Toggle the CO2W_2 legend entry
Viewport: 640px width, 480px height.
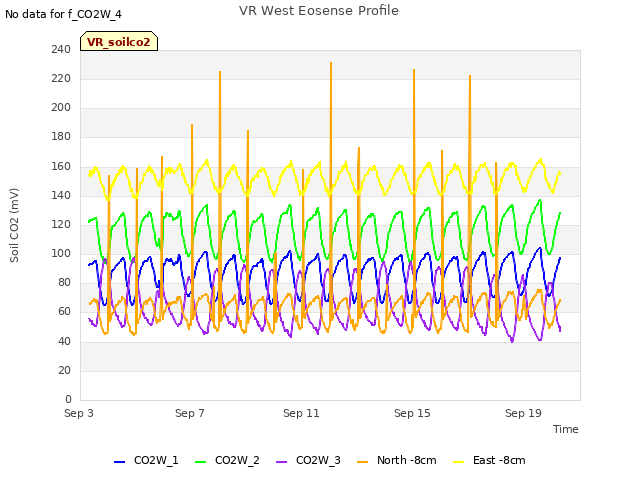[227, 461]
